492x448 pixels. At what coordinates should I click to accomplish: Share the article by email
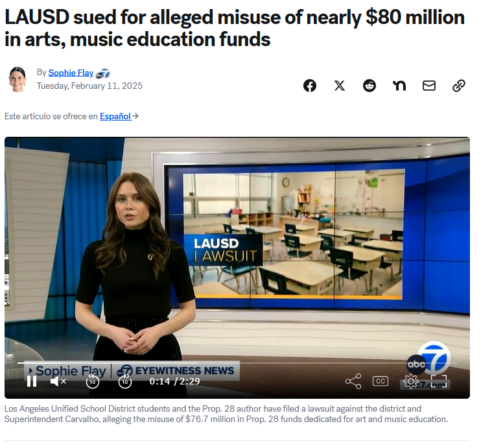coord(429,86)
